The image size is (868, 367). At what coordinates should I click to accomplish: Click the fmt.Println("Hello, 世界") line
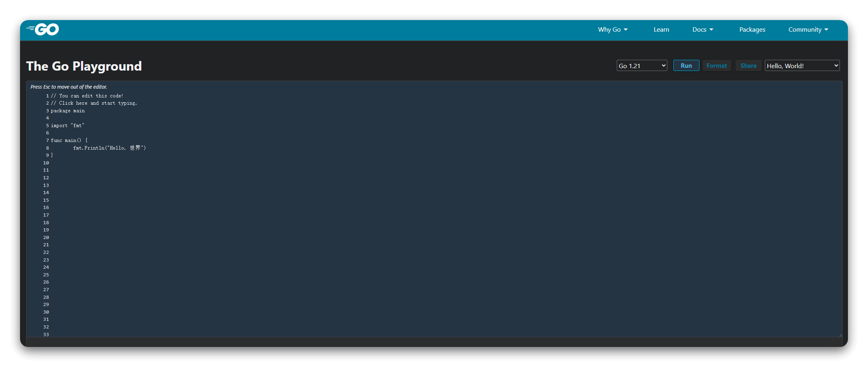[x=110, y=148]
